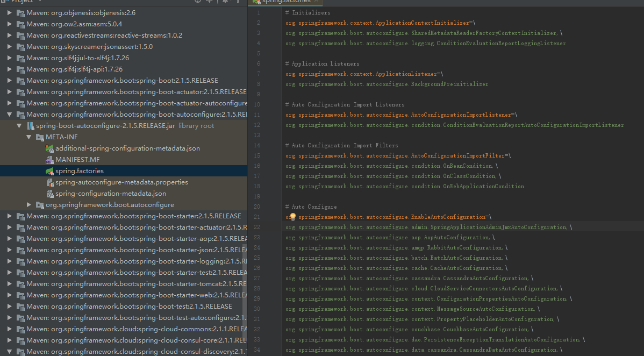
Task: Collapse the spring-boot-autoconfigure:2.1.5 Maven library node
Action: [9, 115]
